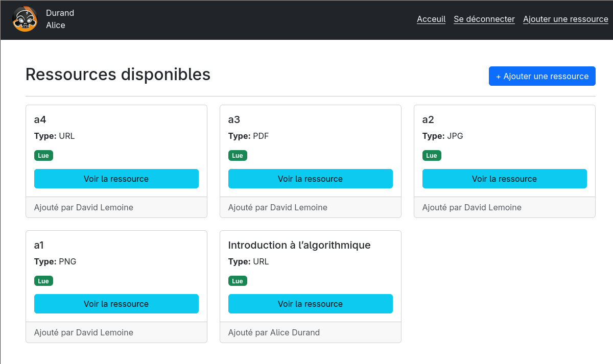Click Ajouté par Alice Durand footer text
This screenshot has height=364, width=613.
(274, 332)
